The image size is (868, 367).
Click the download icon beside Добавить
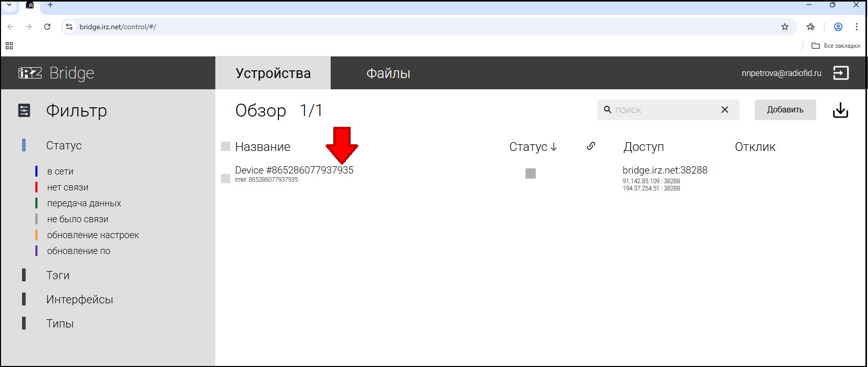tap(840, 110)
